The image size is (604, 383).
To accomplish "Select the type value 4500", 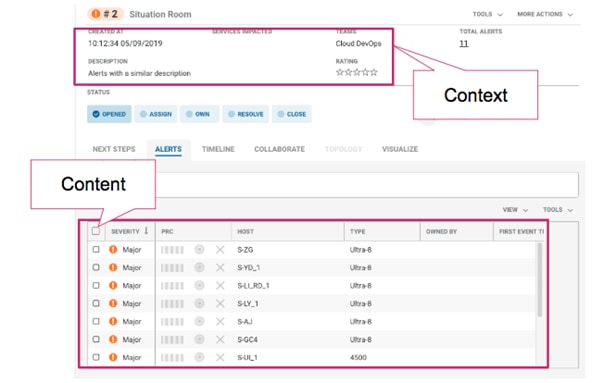I will click(358, 358).
